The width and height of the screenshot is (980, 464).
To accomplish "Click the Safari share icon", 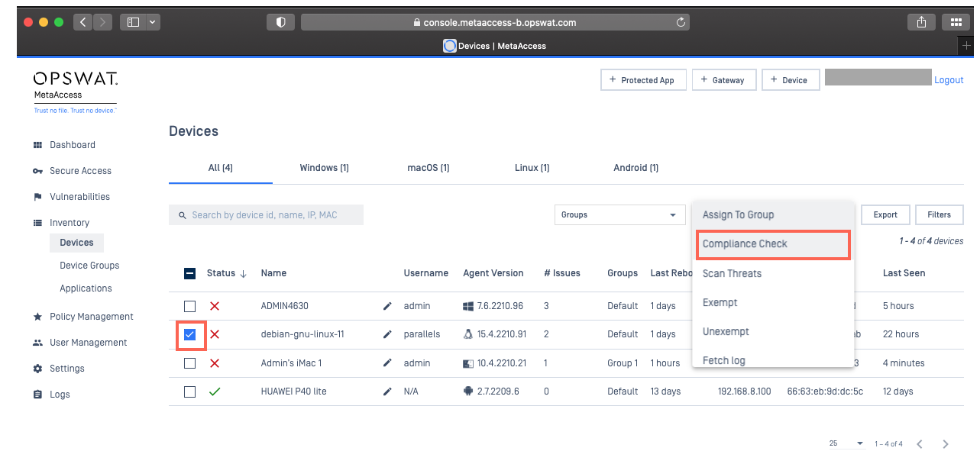I will tap(921, 22).
